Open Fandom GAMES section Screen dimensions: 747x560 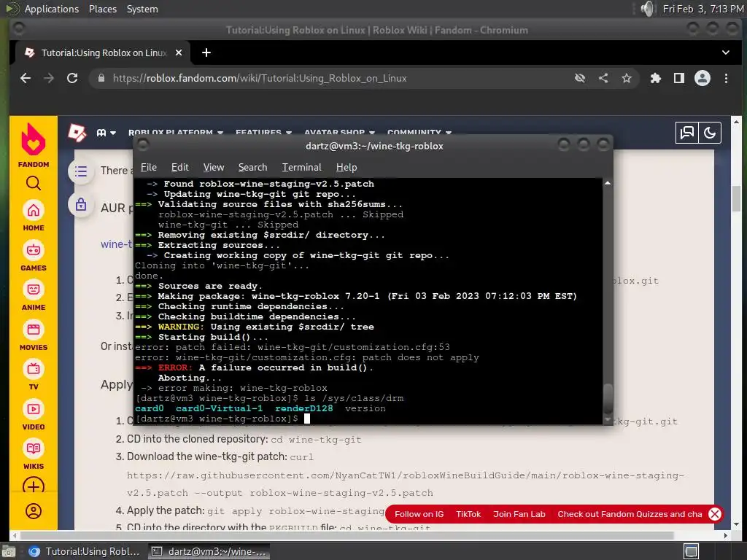34,254
